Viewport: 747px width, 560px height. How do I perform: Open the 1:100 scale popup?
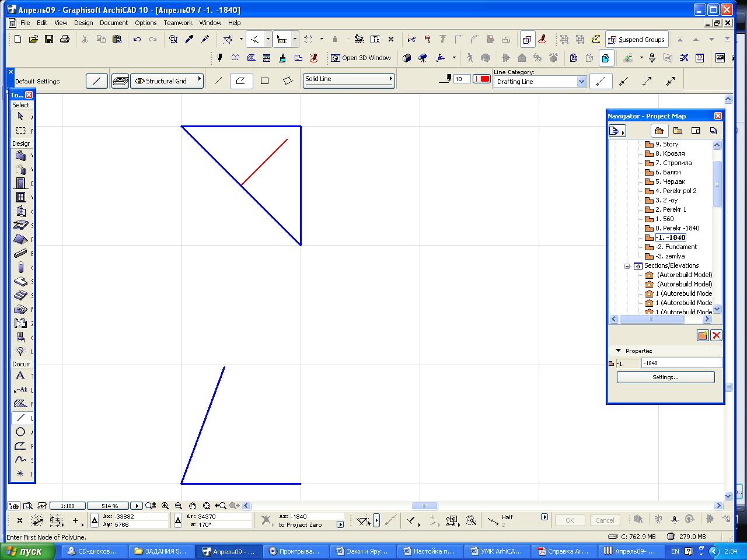point(68,506)
